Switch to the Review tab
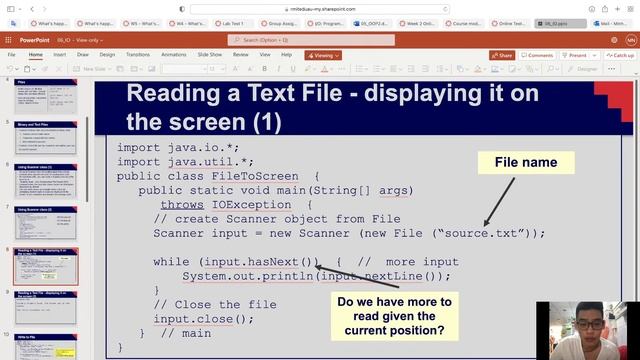 240,55
